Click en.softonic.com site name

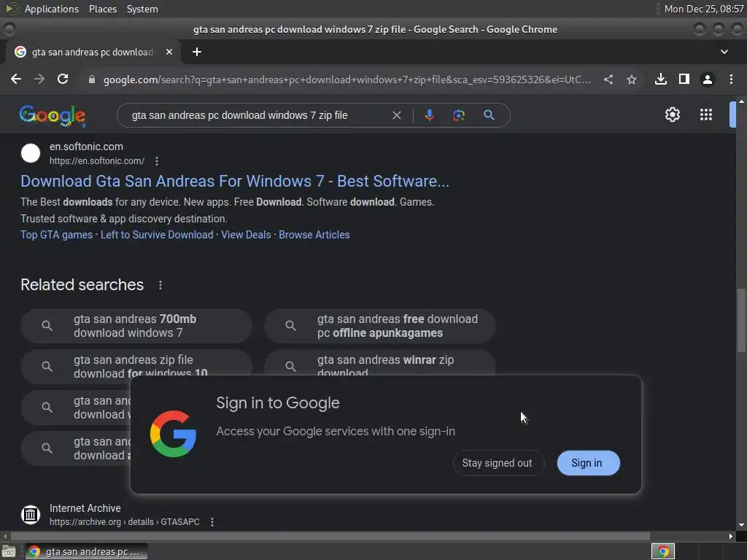pos(86,147)
